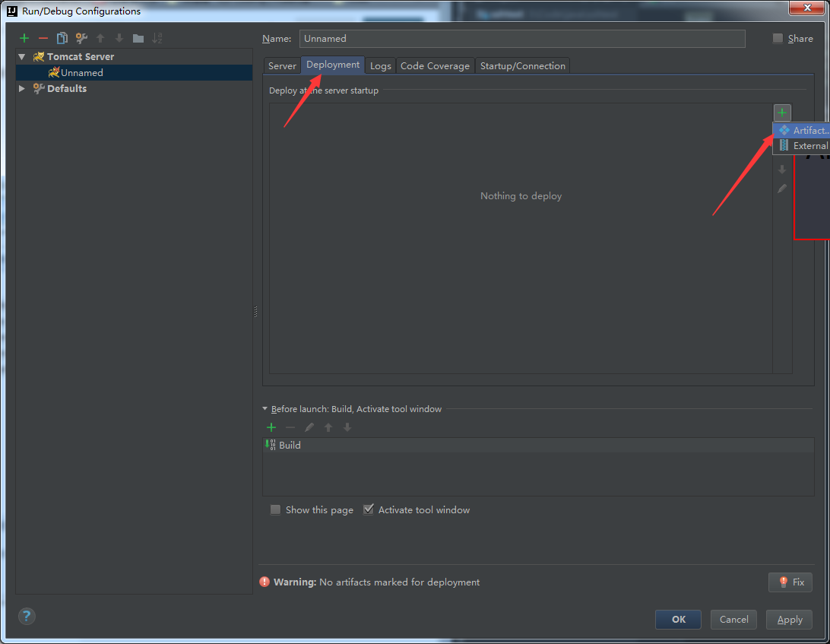Add a new run configuration
The height and width of the screenshot is (644, 830).
tap(24, 38)
